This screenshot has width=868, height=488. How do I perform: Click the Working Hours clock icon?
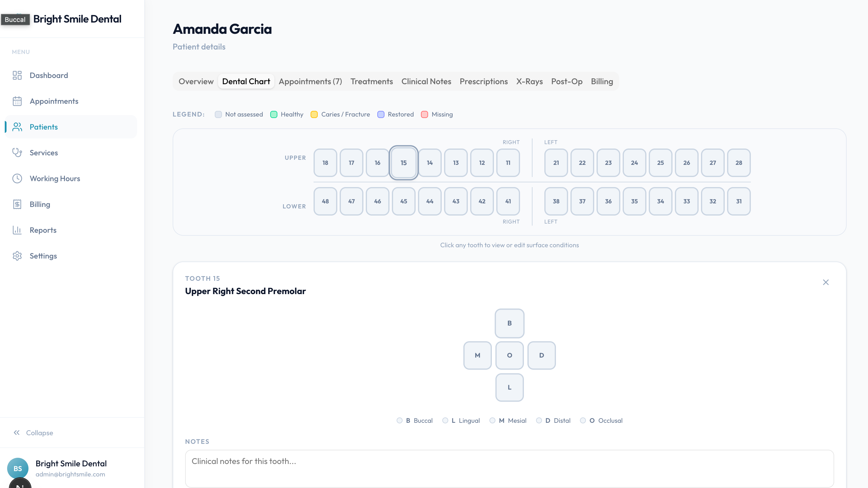[x=17, y=178]
